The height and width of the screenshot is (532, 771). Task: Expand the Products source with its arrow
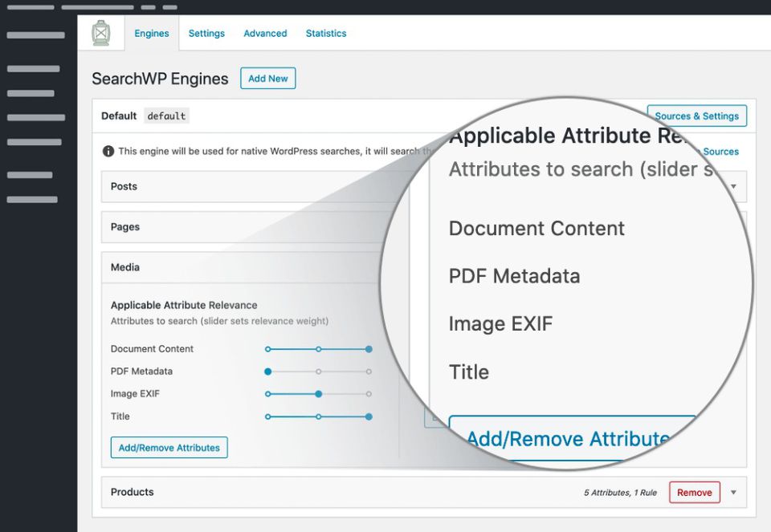click(733, 493)
